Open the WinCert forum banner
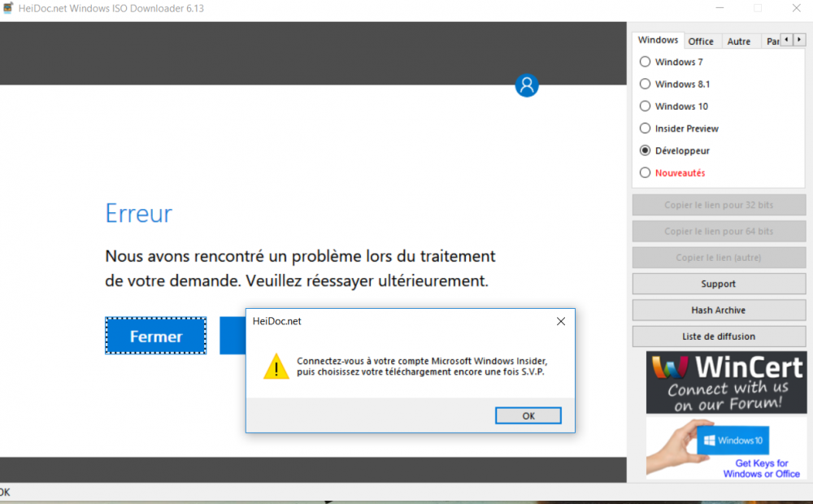Image resolution: width=813 pixels, height=504 pixels. click(x=726, y=383)
